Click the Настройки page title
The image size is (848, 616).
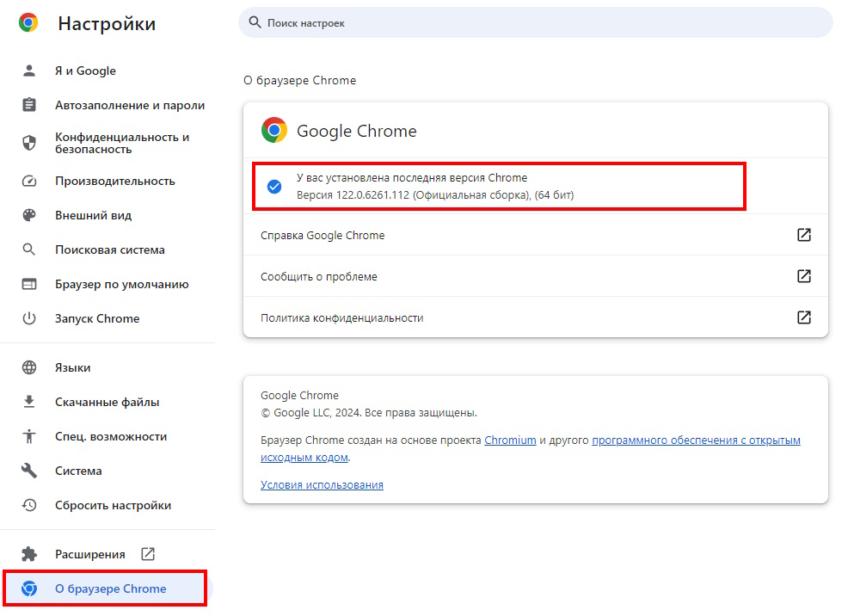[x=107, y=23]
